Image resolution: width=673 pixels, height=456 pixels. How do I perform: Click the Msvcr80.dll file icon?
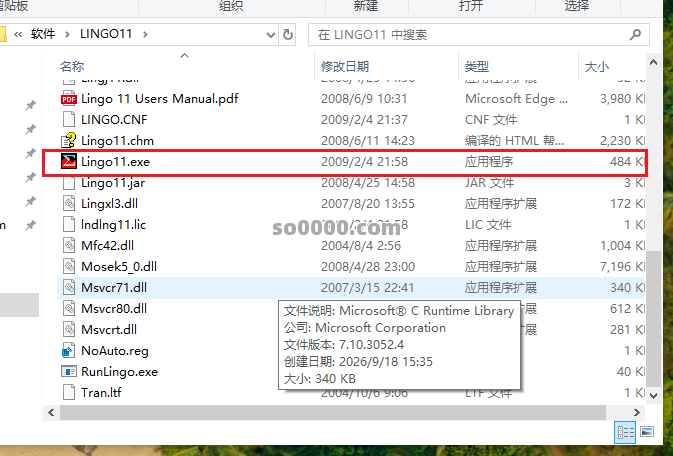tap(69, 308)
